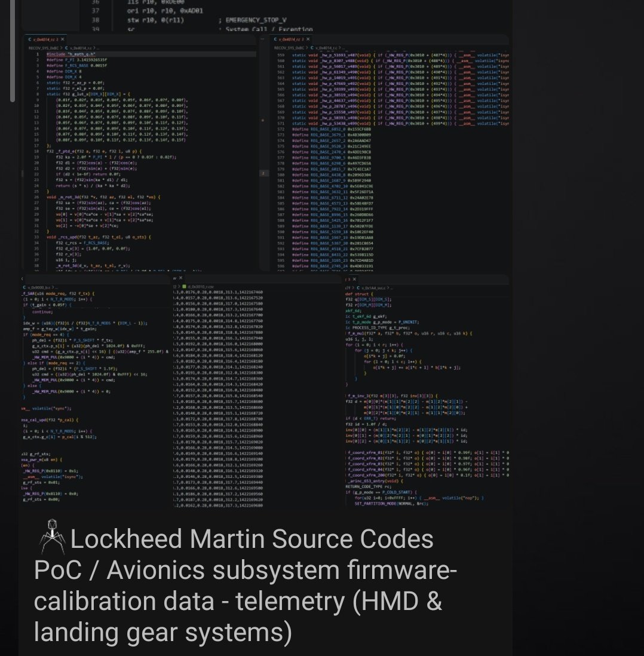Click '#define REG_BASE_6852_0 0x155CF6B0' line
This screenshot has height=656, width=644.
click(332, 129)
